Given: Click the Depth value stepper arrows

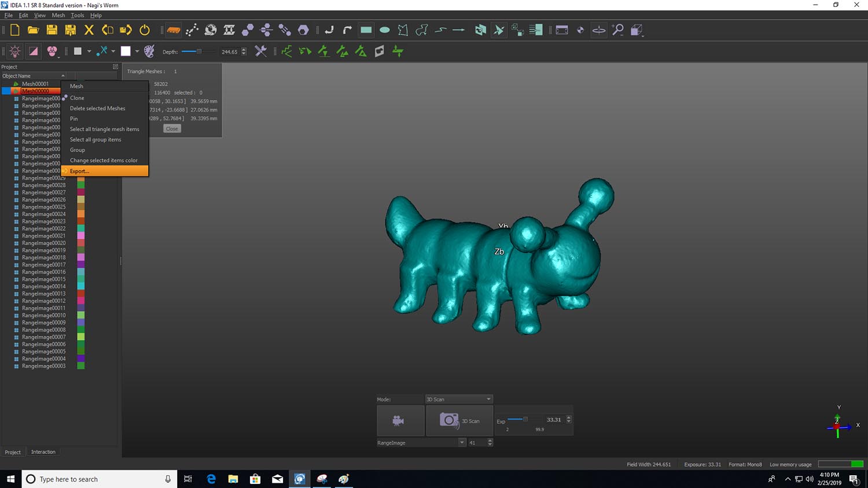Looking at the screenshot, I should tap(244, 51).
